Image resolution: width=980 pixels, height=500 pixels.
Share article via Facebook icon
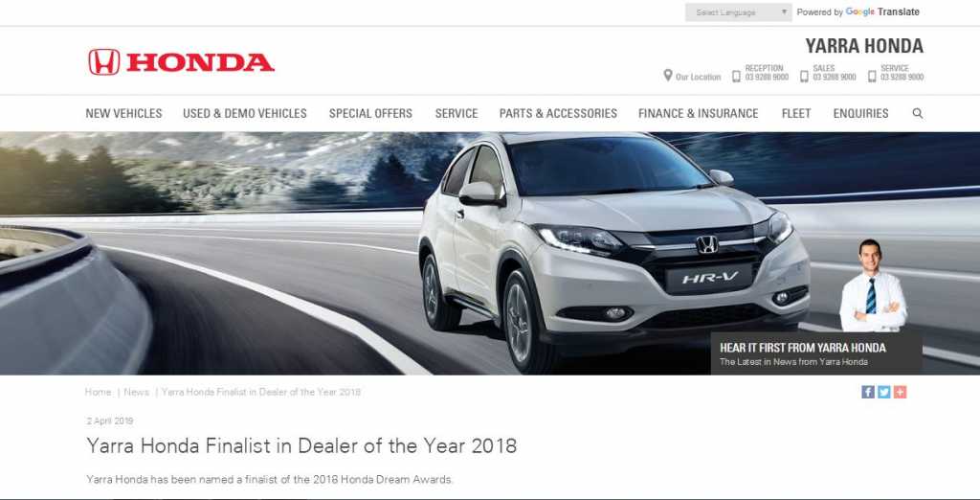867,392
